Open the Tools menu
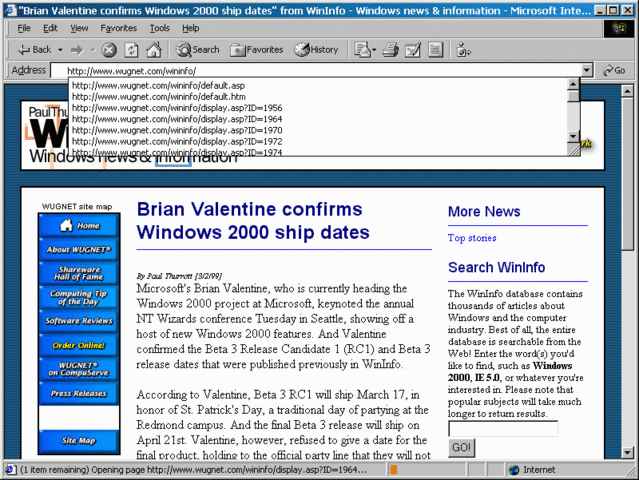639x480 pixels. [x=159, y=28]
